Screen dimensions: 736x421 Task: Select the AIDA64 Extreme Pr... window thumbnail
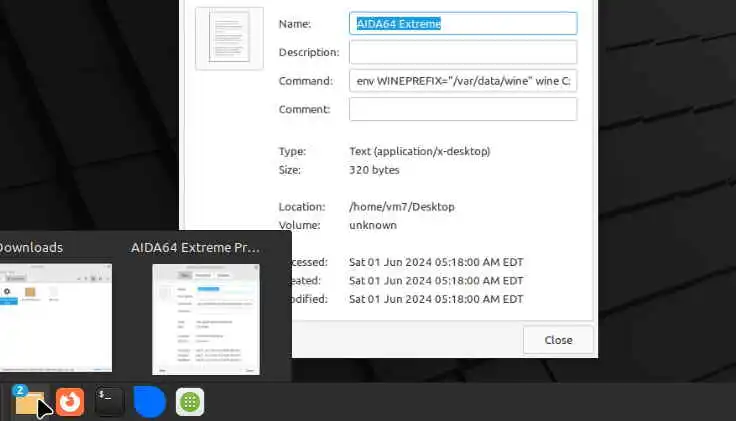pyautogui.click(x=206, y=319)
